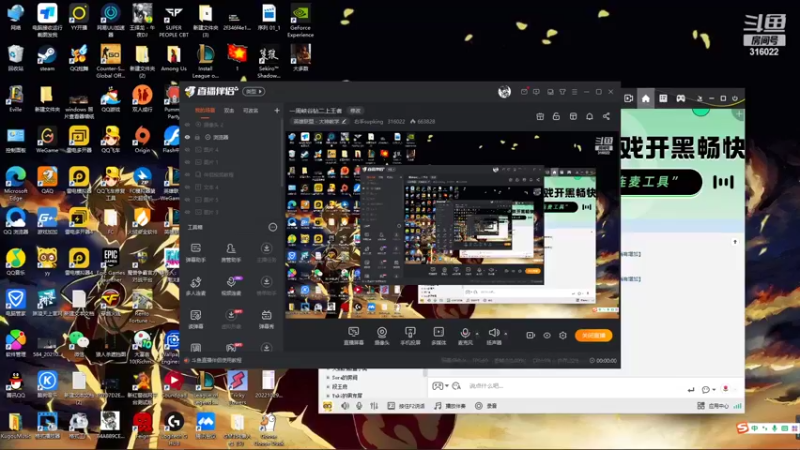Select the 图片 4 source row
This screenshot has height=450, width=800.
[232, 150]
